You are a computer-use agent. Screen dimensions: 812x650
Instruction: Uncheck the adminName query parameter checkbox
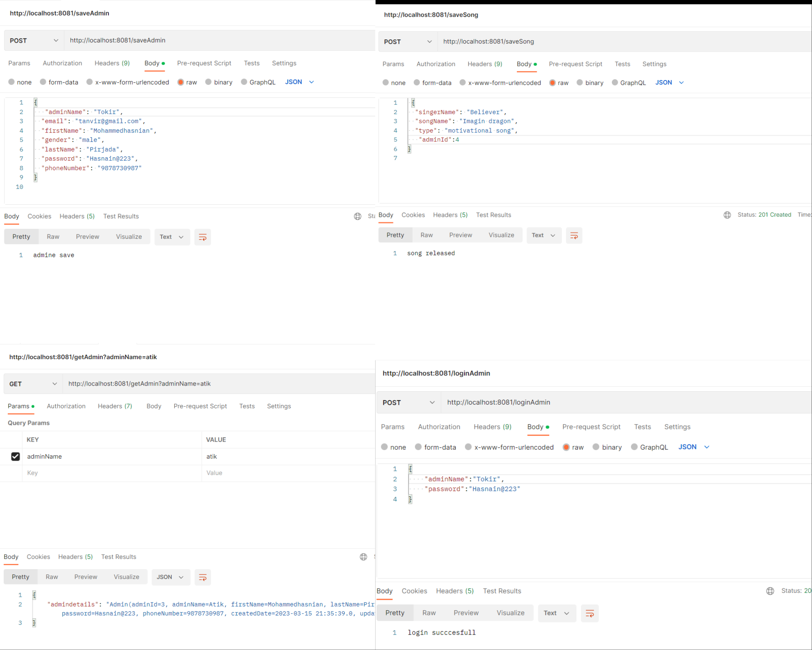point(15,456)
